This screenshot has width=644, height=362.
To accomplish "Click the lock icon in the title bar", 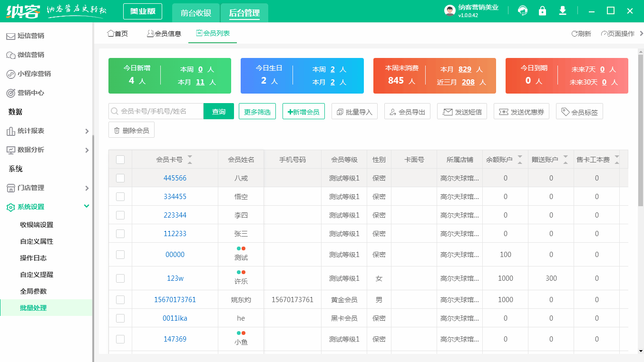I will [542, 10].
